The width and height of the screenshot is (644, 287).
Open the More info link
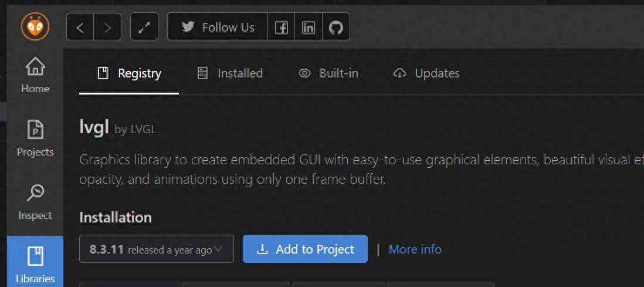point(415,249)
